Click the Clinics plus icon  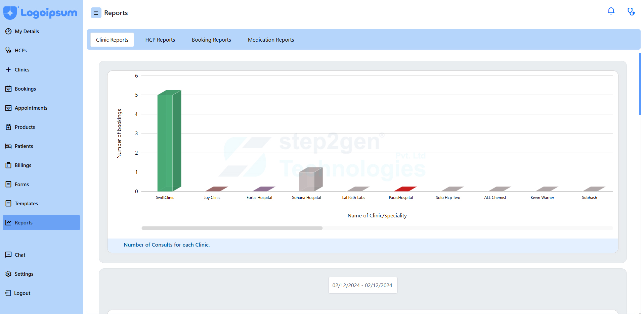coord(8,69)
